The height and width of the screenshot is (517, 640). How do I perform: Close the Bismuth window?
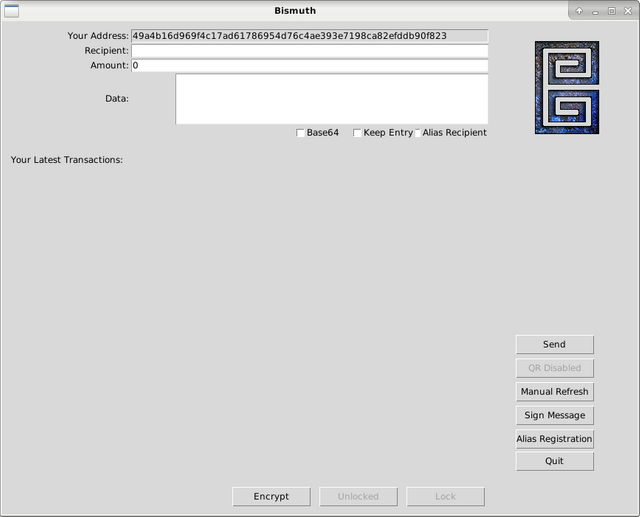pyautogui.click(x=628, y=11)
